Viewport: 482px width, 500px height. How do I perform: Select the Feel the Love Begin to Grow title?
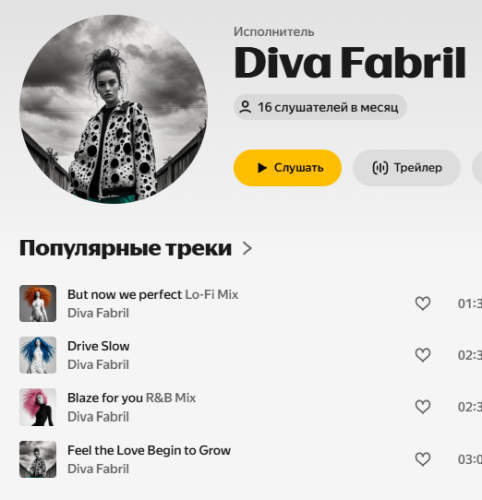pyautogui.click(x=149, y=450)
